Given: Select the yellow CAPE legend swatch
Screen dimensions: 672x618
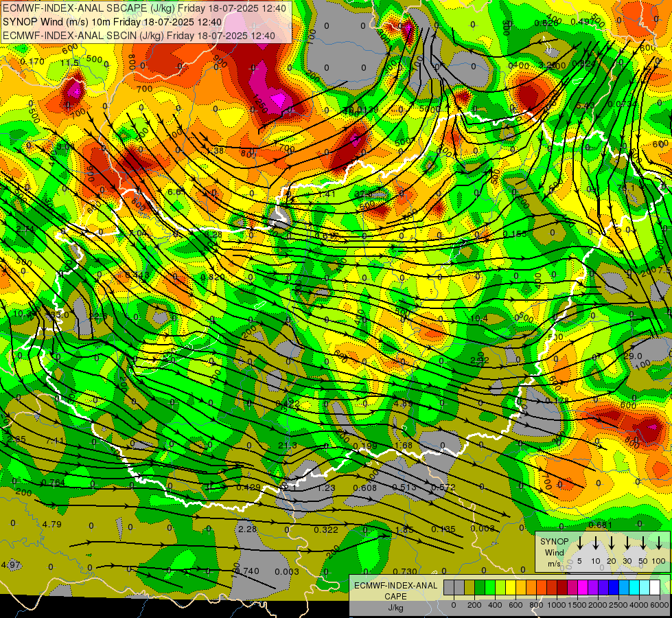Looking at the screenshot, I should coord(511,587).
